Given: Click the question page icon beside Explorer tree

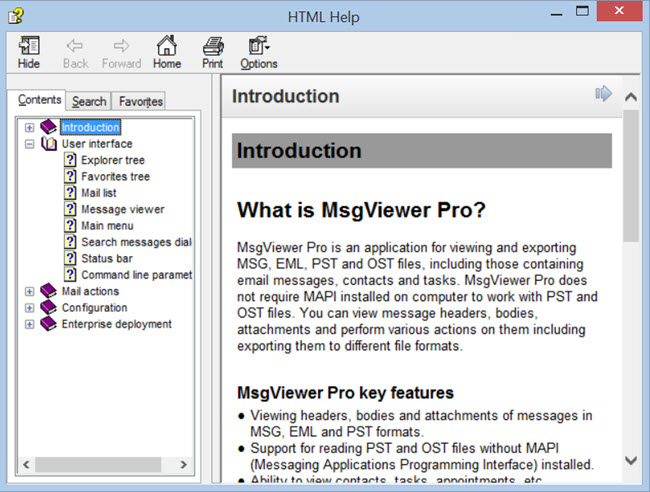Looking at the screenshot, I should point(70,160).
